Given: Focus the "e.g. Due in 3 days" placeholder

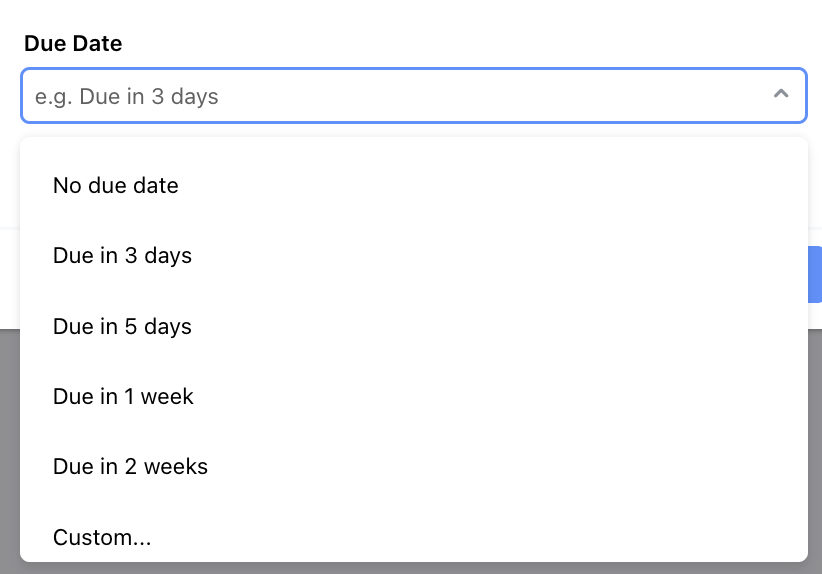Looking at the screenshot, I should point(127,97).
